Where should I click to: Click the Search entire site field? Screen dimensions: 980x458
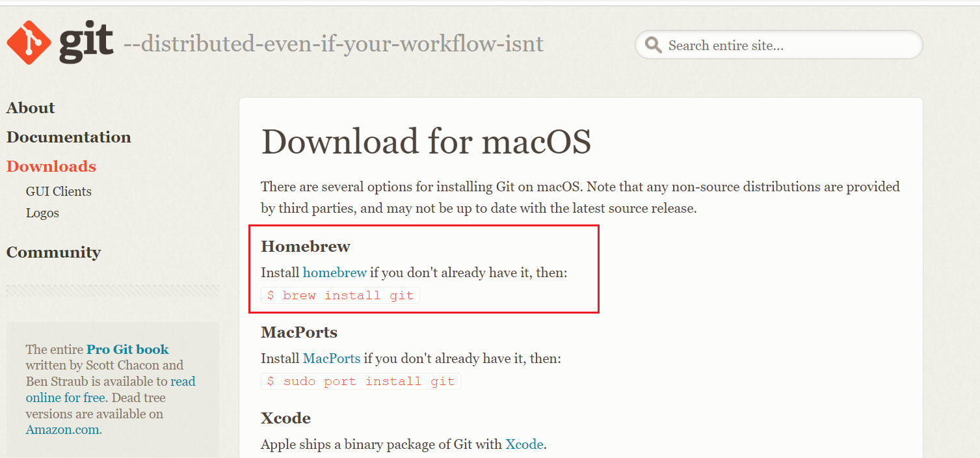click(x=778, y=45)
